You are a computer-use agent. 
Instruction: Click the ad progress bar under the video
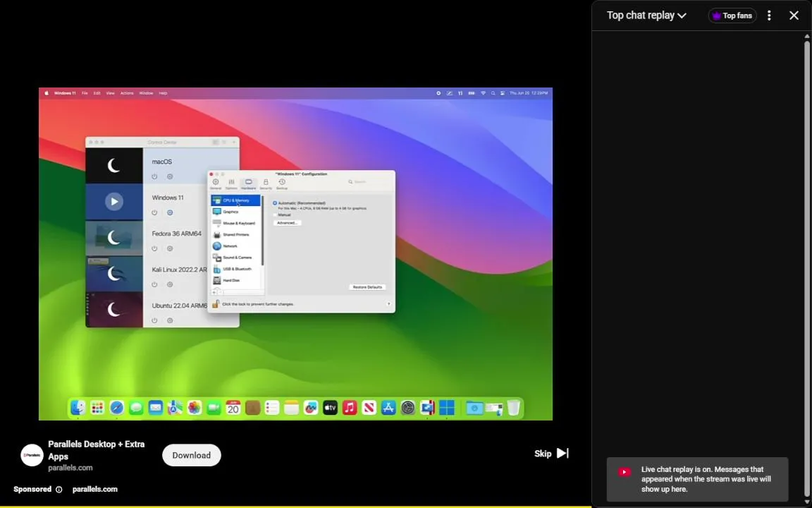(x=296, y=507)
